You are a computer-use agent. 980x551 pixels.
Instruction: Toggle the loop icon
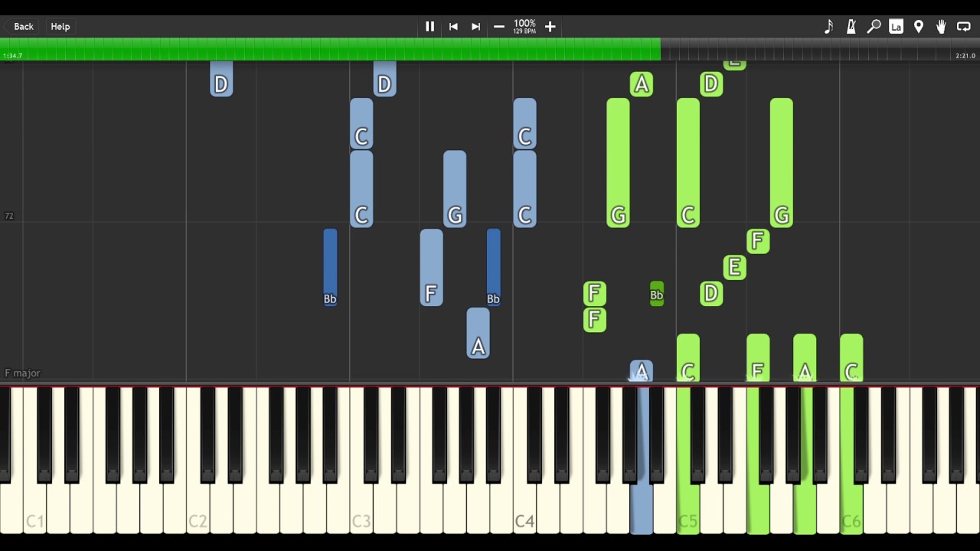[x=963, y=27]
